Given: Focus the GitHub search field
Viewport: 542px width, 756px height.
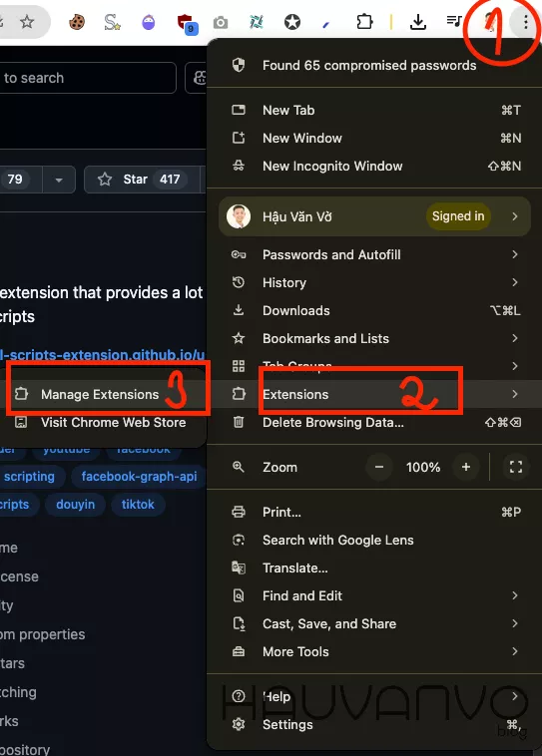Looking at the screenshot, I should [x=87, y=78].
